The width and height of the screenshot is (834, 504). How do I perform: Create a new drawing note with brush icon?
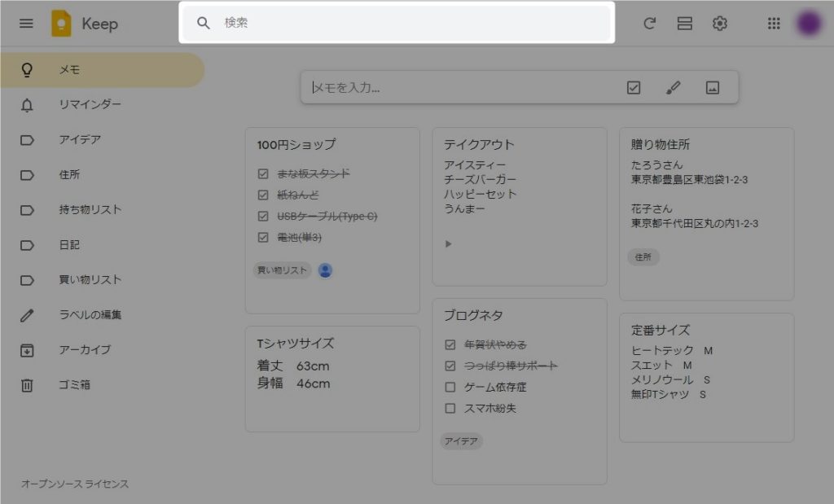[x=673, y=88]
